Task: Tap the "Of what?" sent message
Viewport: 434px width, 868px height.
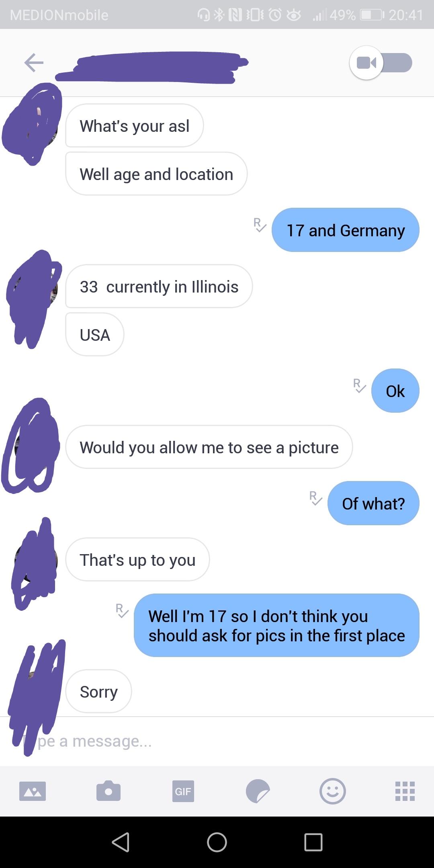Action: click(373, 504)
